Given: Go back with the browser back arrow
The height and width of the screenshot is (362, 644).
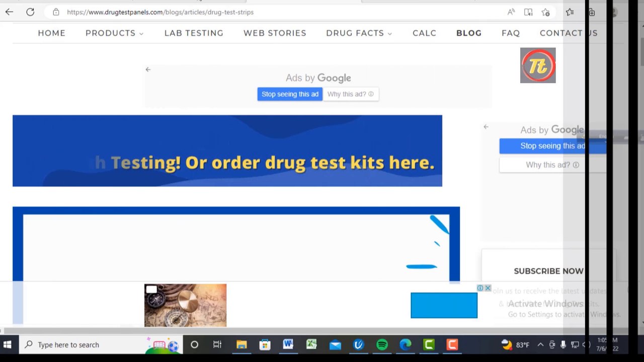Looking at the screenshot, I should 9,12.
